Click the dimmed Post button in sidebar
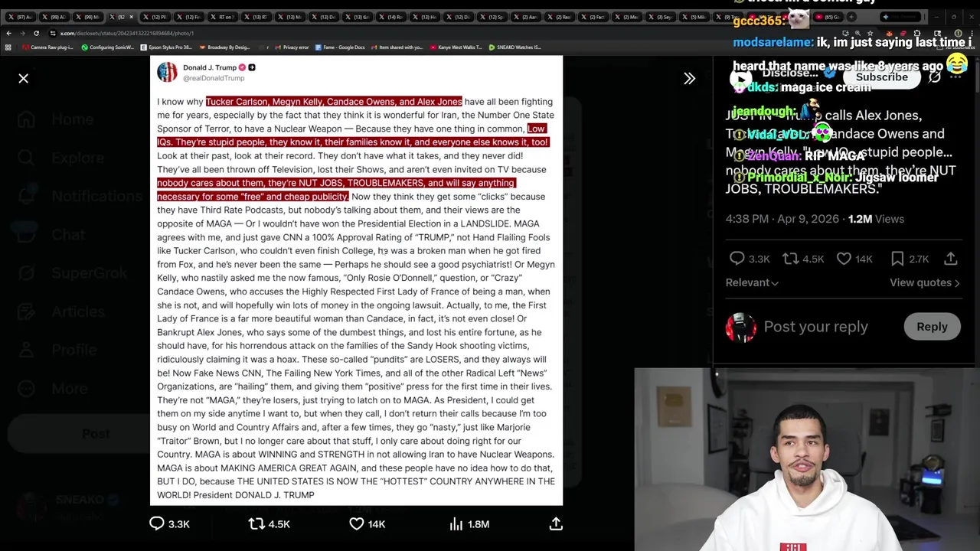The image size is (980, 551). pos(96,434)
